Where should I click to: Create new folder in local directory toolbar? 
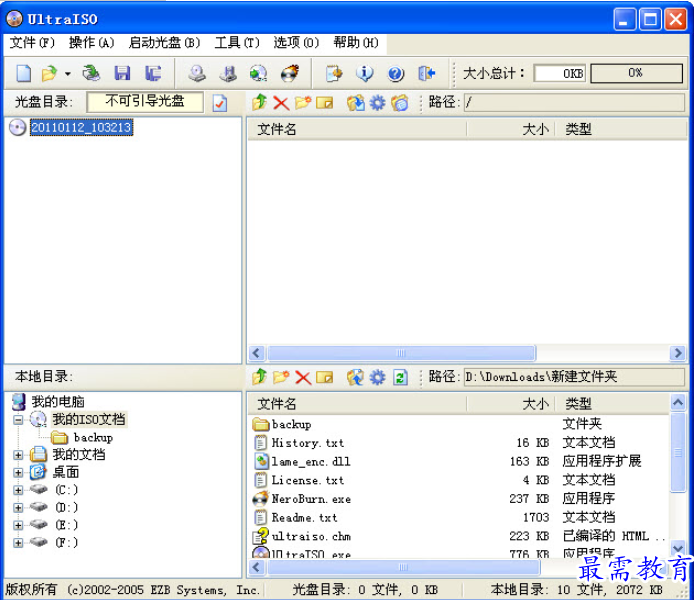coord(281,377)
